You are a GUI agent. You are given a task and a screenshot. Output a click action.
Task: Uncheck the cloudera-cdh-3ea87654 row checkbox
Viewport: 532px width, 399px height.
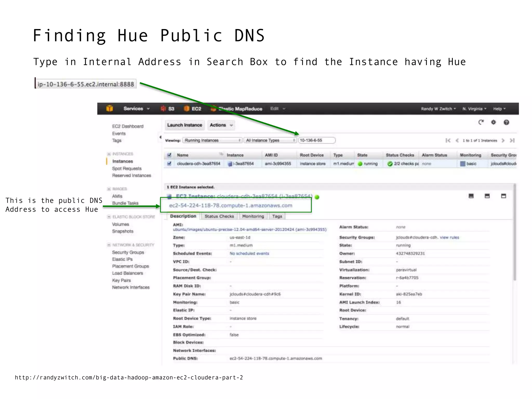tap(169, 164)
